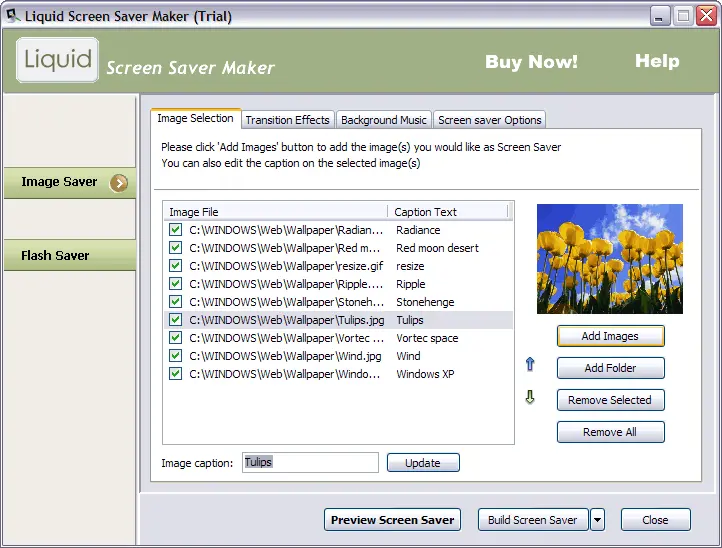Viewport: 722px width, 548px height.
Task: Switch to the Transition Effects tab
Action: (x=287, y=120)
